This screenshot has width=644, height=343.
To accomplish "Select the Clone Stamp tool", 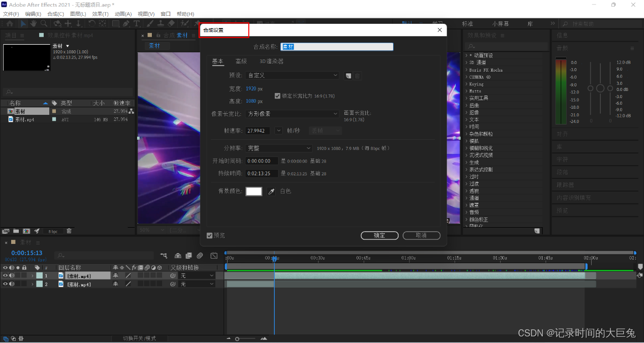I will click(160, 23).
